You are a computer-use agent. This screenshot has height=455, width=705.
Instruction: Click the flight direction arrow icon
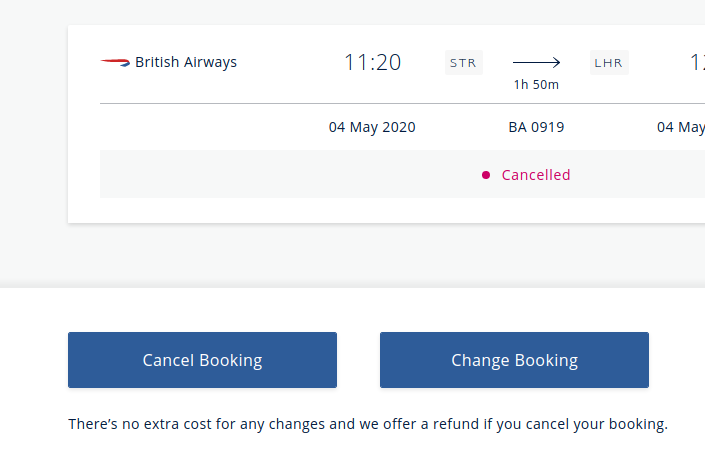point(536,62)
